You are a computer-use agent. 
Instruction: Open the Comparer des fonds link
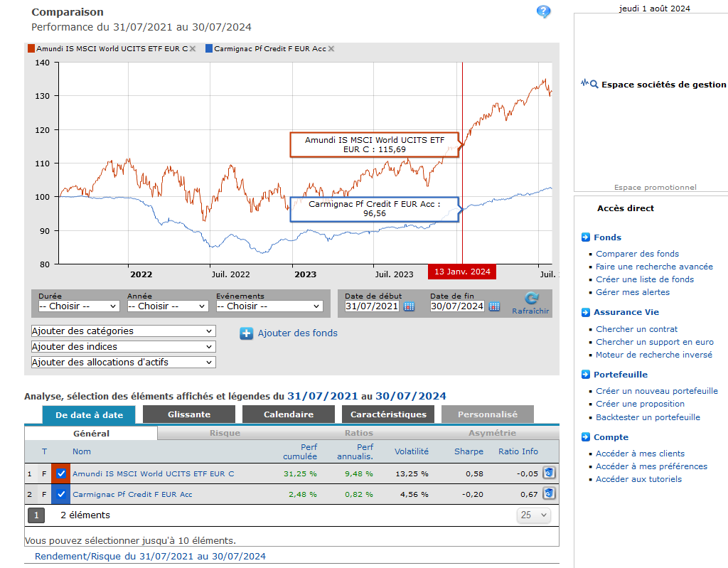(637, 254)
